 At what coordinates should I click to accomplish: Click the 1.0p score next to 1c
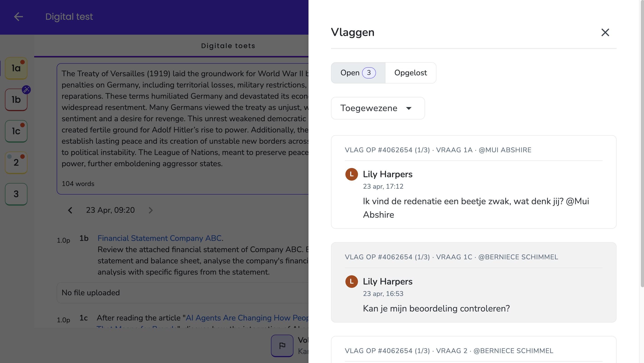(63, 320)
